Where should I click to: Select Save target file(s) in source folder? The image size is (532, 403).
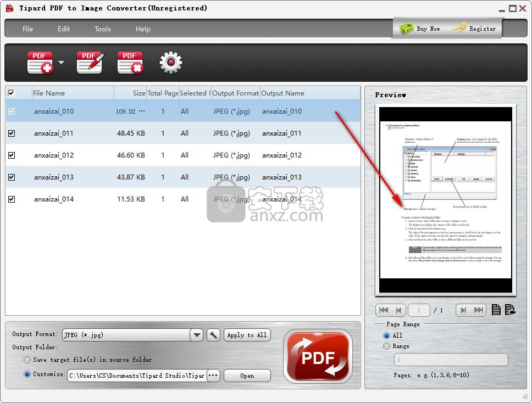pyautogui.click(x=27, y=360)
